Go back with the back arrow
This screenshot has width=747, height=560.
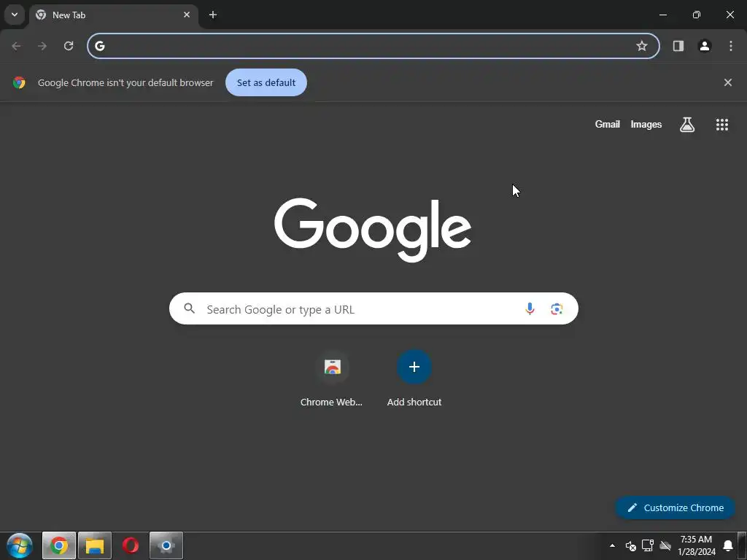(x=16, y=46)
